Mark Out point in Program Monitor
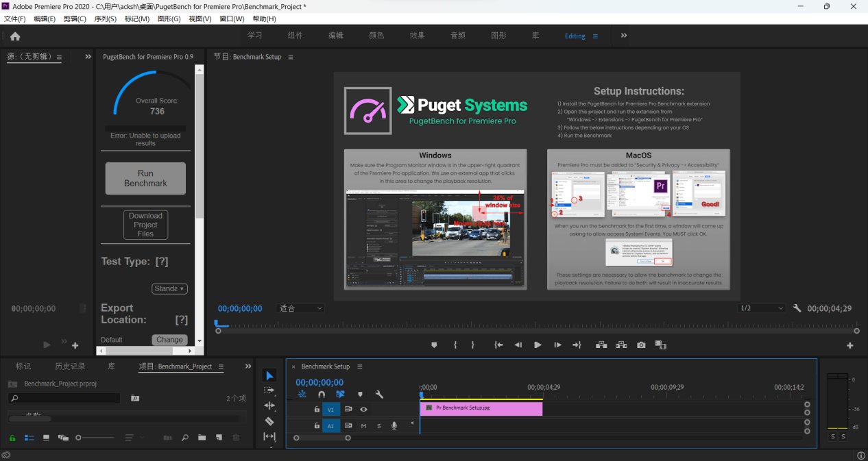This screenshot has width=868, height=461. 472,345
